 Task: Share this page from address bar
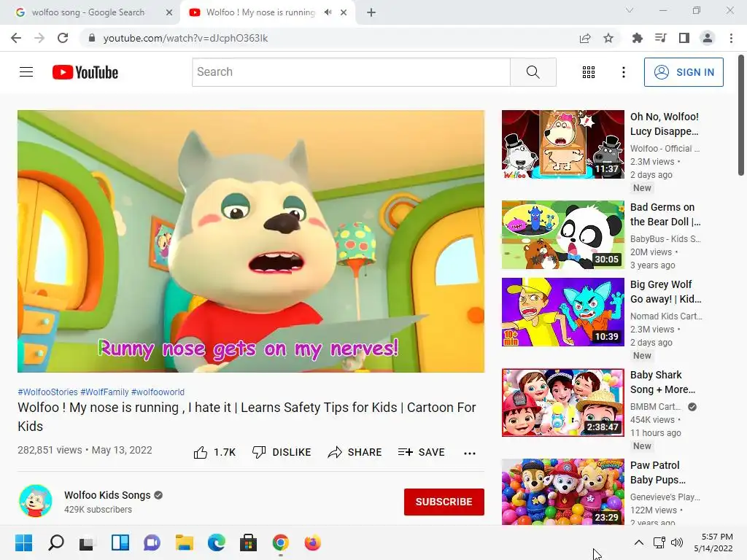click(585, 38)
